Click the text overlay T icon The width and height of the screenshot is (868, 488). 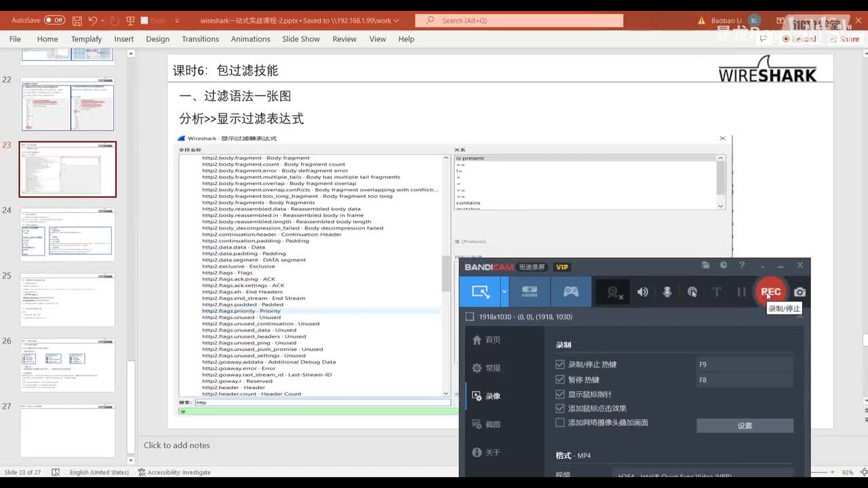(717, 292)
